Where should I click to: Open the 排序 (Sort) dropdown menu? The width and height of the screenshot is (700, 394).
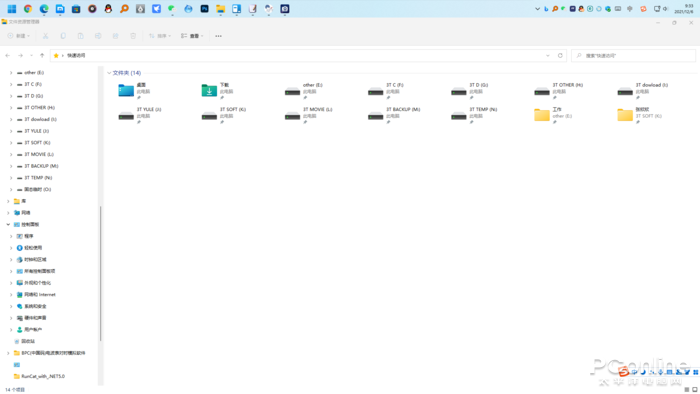159,36
